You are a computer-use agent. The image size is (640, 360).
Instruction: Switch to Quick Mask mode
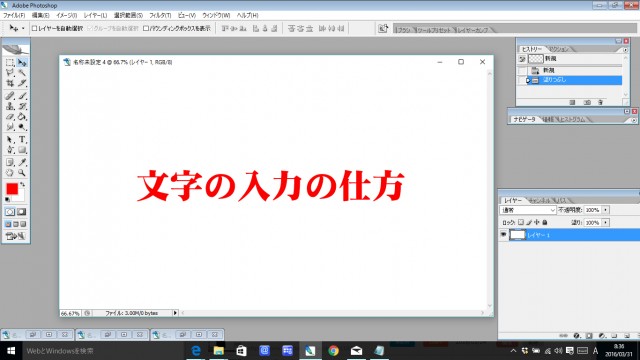tap(21, 212)
